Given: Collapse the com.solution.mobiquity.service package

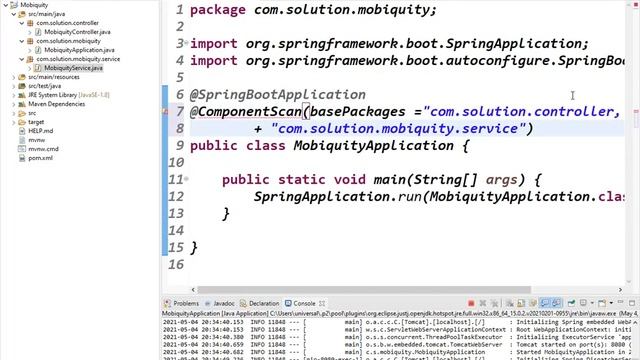Looking at the screenshot, I should coord(22,59).
